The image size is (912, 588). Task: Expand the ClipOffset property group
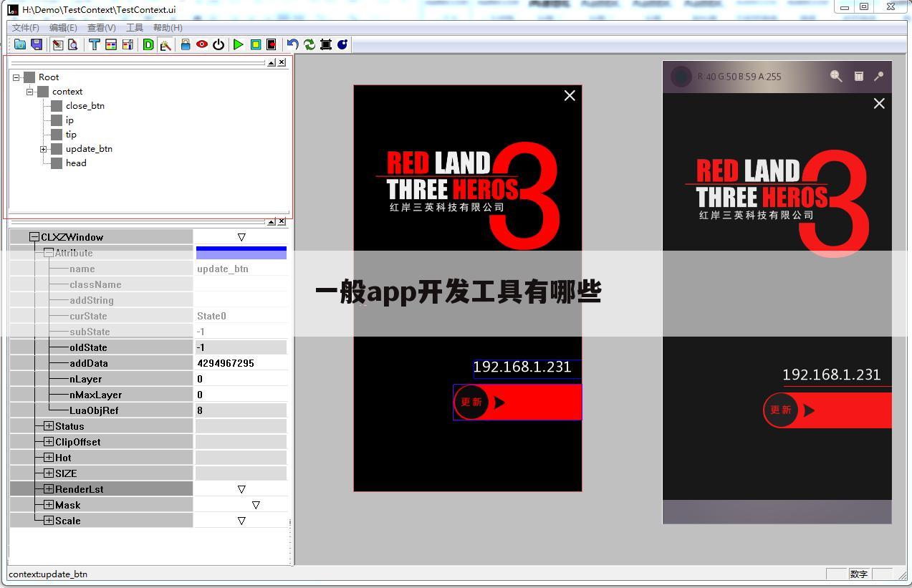(x=49, y=442)
